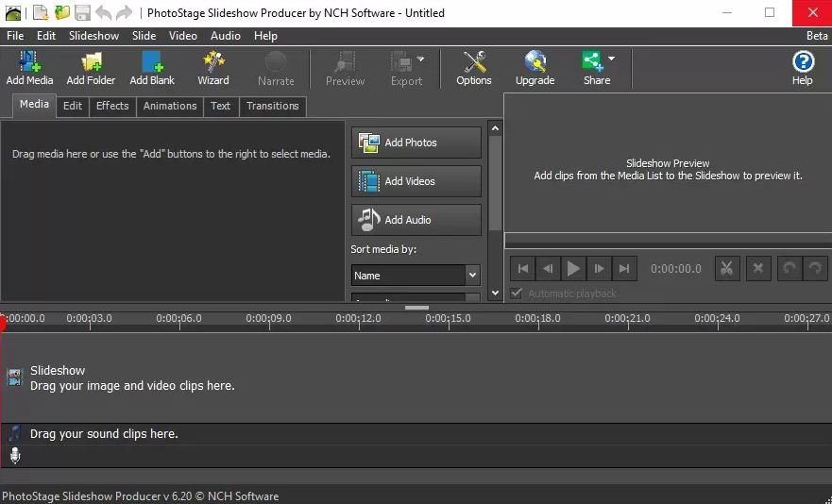Open the Video menu
Image resolution: width=832 pixels, height=504 pixels.
pyautogui.click(x=183, y=36)
